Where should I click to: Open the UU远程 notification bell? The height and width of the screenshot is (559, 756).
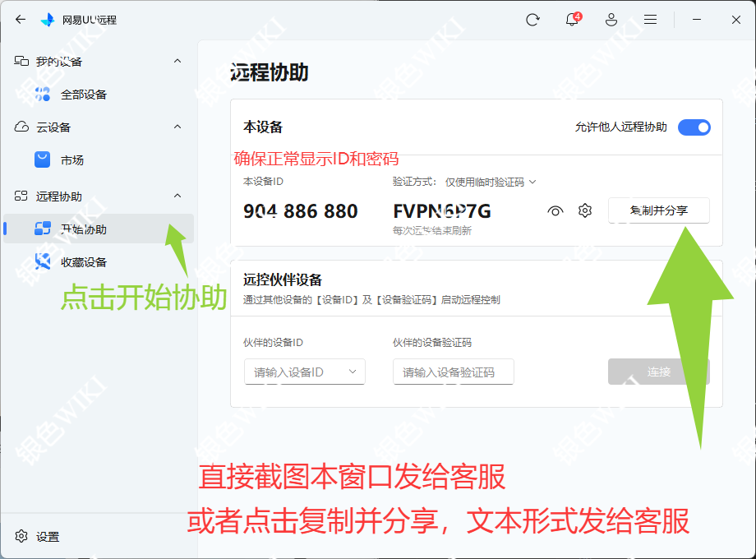[x=571, y=19]
